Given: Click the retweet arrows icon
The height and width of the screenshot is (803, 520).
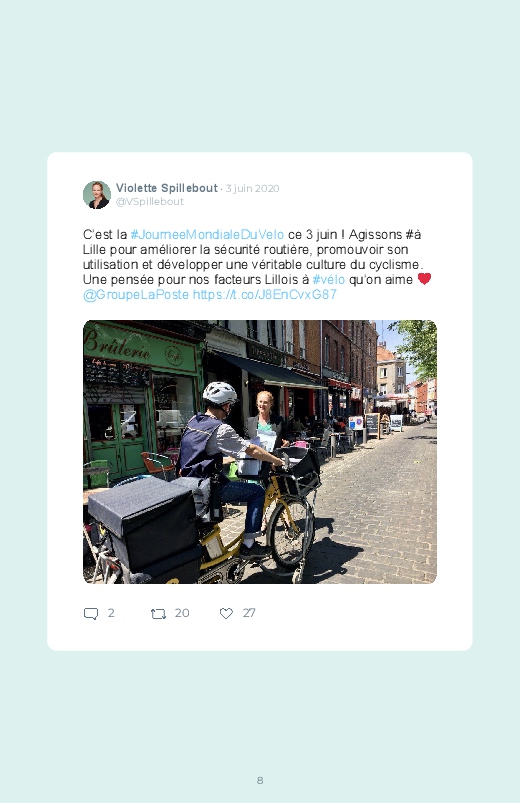Looking at the screenshot, I should pos(158,614).
